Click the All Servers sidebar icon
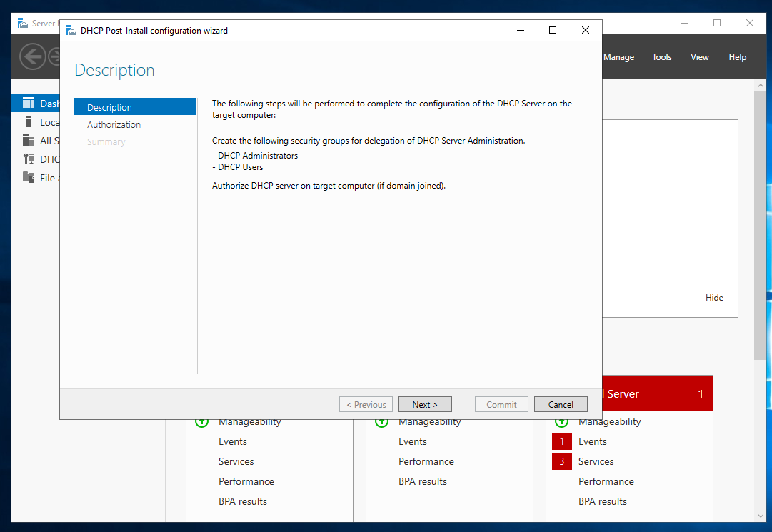The height and width of the screenshot is (532, 772). click(29, 141)
